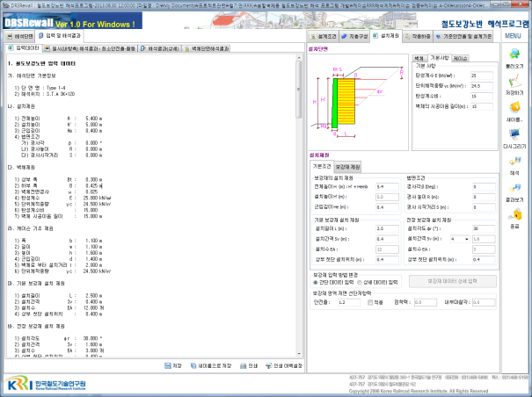Click the 새이름으로 저장 button

[211, 365]
